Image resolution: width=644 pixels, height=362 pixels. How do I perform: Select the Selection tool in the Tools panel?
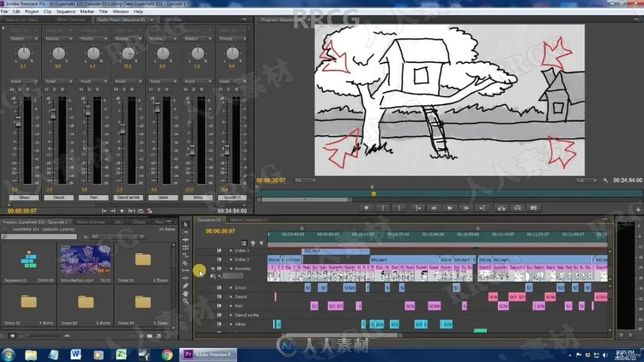(x=186, y=225)
